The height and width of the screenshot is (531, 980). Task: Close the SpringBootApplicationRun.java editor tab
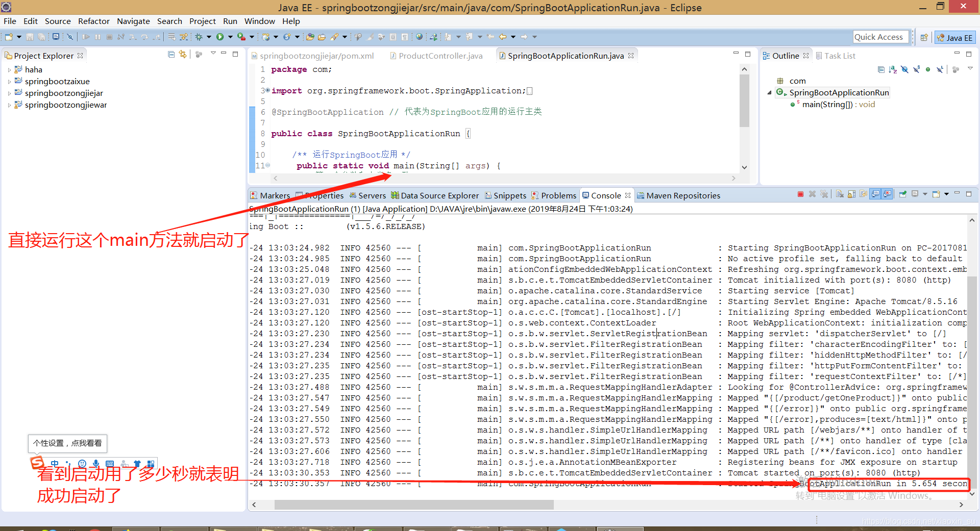[631, 56]
